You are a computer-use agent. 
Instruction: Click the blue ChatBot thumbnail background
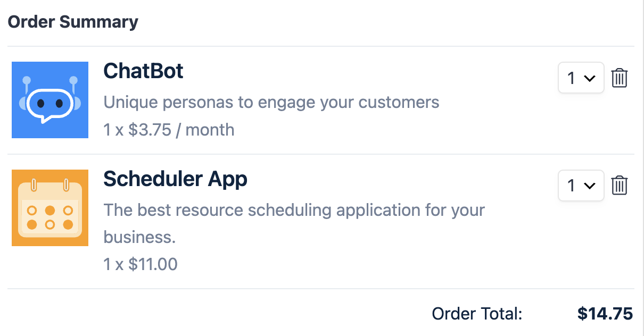coord(21,128)
